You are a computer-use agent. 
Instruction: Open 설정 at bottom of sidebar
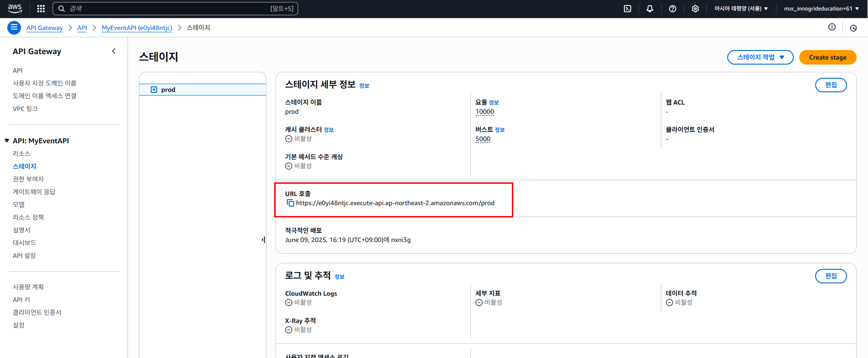click(x=19, y=325)
